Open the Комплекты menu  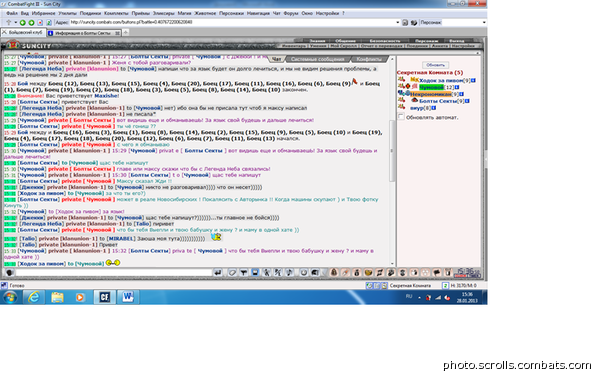pyautogui.click(x=116, y=13)
